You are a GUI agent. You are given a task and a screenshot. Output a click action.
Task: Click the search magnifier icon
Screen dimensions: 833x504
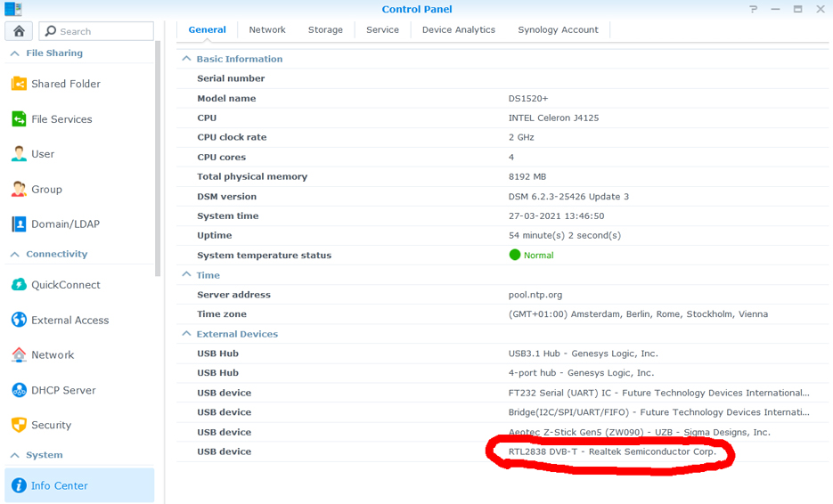tap(51, 31)
